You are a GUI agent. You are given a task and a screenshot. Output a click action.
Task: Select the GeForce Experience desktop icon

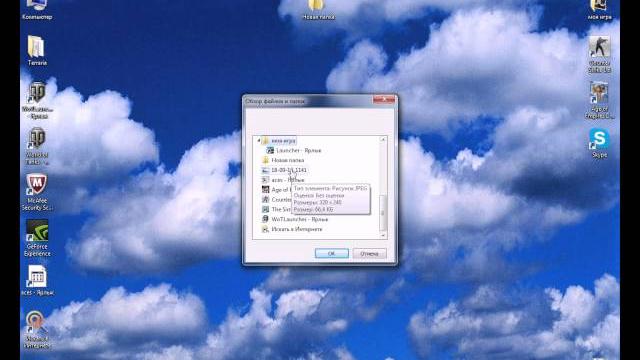[37, 238]
